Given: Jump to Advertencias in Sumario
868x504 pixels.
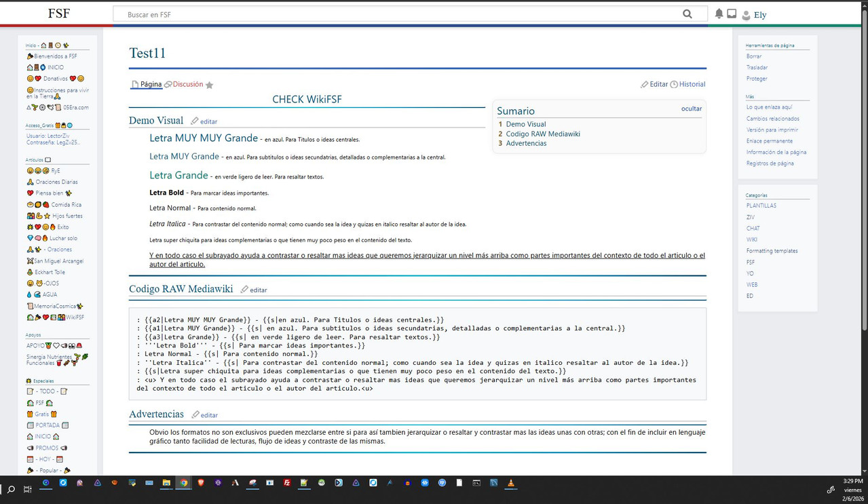Looking at the screenshot, I should [526, 143].
